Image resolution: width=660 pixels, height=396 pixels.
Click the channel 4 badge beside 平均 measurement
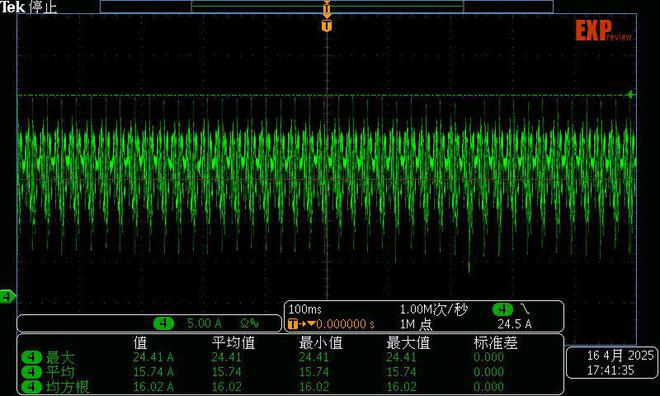point(32,372)
